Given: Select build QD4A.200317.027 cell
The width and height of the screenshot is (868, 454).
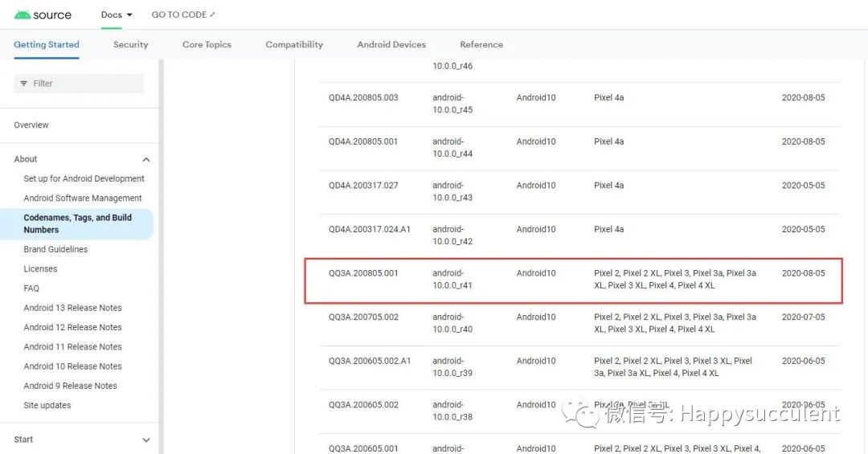Looking at the screenshot, I should click(363, 186).
